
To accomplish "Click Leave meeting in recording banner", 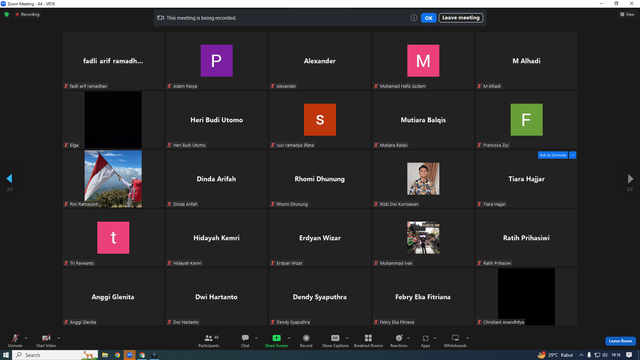I will (x=461, y=18).
